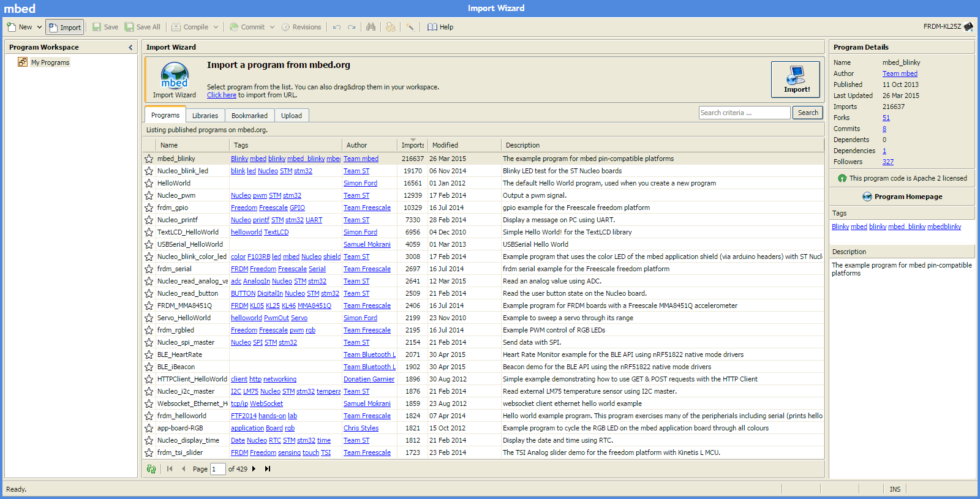980x499 pixels.
Task: Click the Followers count 327 link
Action: (x=888, y=162)
